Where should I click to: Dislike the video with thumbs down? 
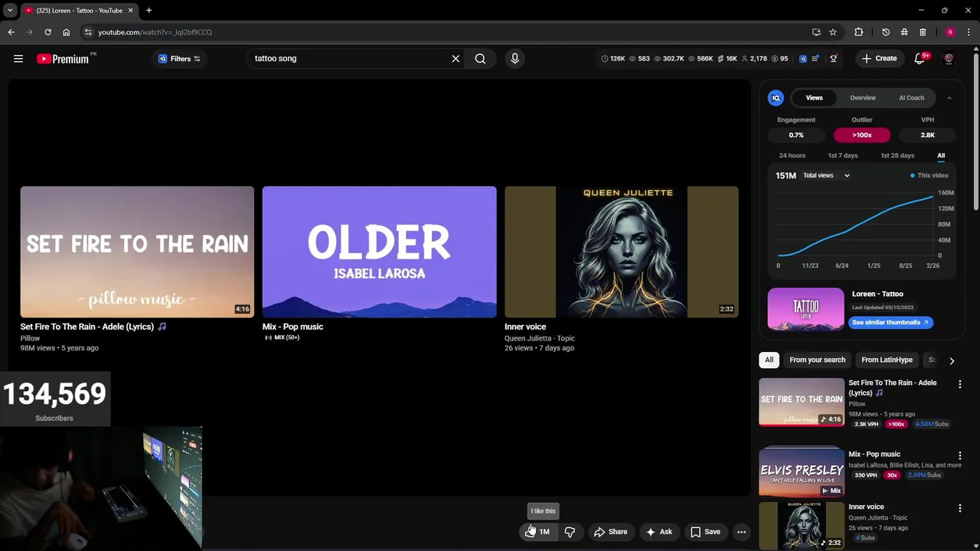click(570, 532)
